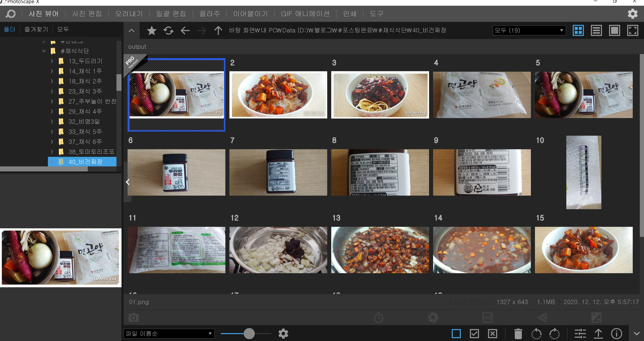Refresh the folder with the reload icon
The width and height of the screenshot is (644, 341).
pyautogui.click(x=169, y=31)
